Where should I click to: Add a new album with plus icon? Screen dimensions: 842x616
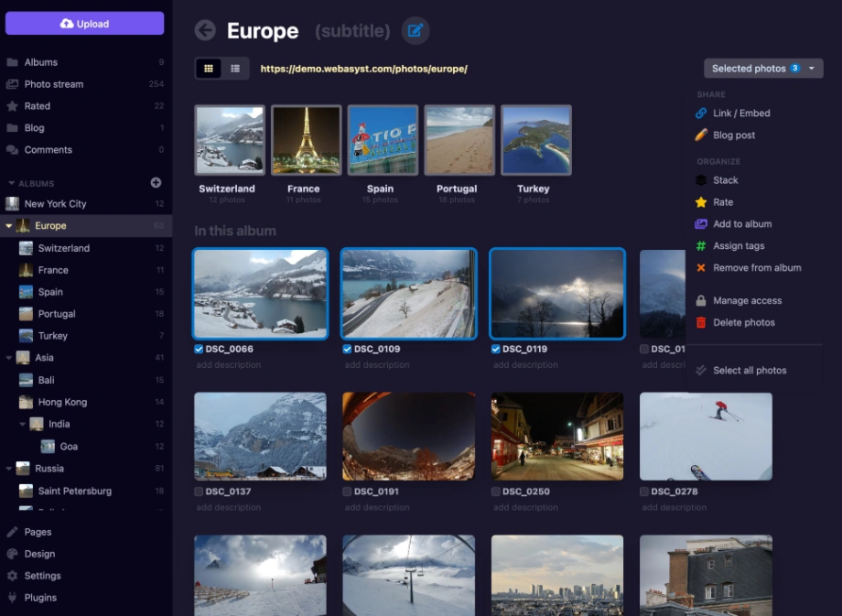[156, 183]
